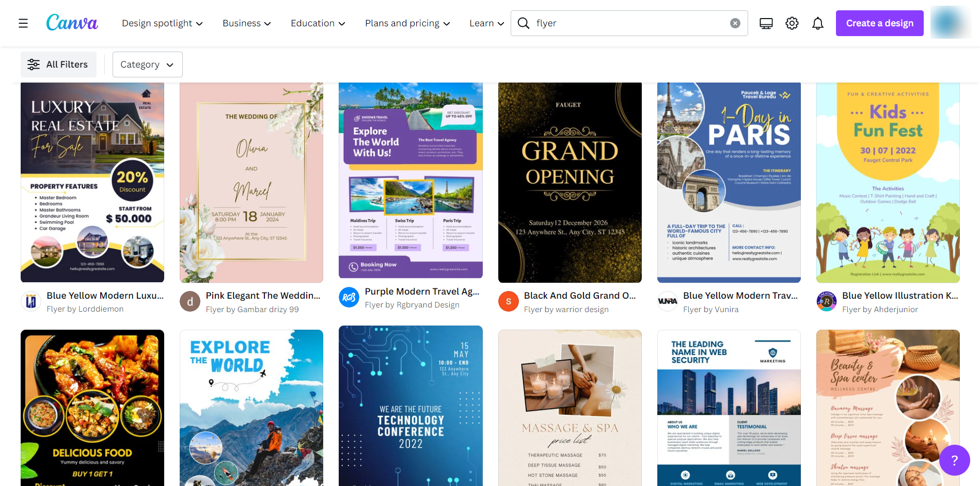Open the desktop app download icon

(x=766, y=23)
